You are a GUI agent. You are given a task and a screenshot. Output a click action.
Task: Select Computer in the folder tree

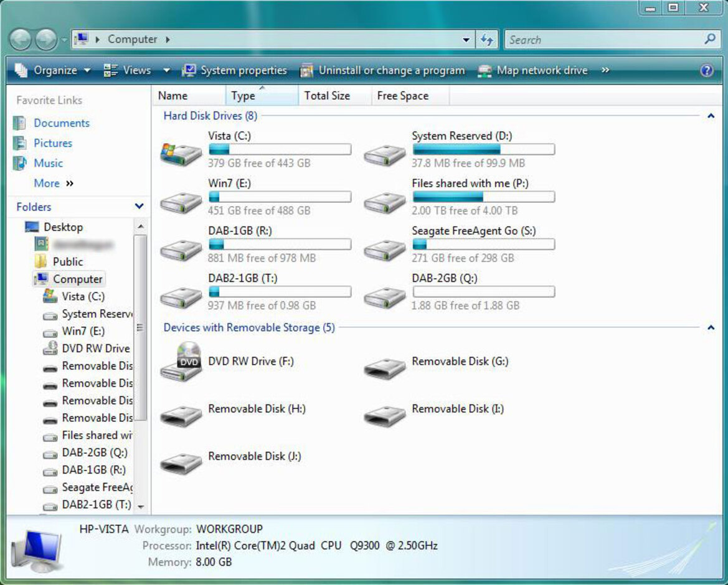tap(69, 279)
